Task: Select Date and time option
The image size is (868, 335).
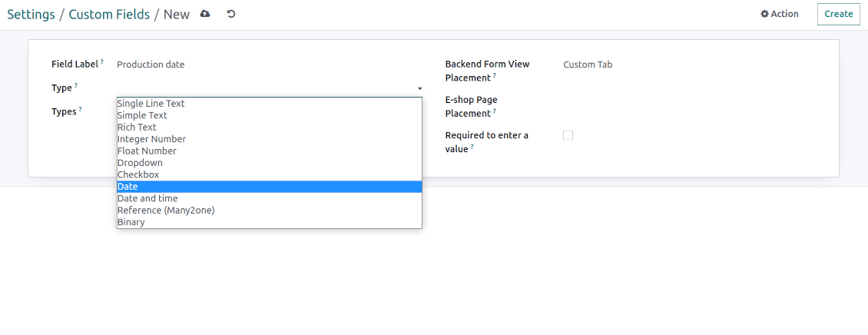Action: pyautogui.click(x=269, y=198)
